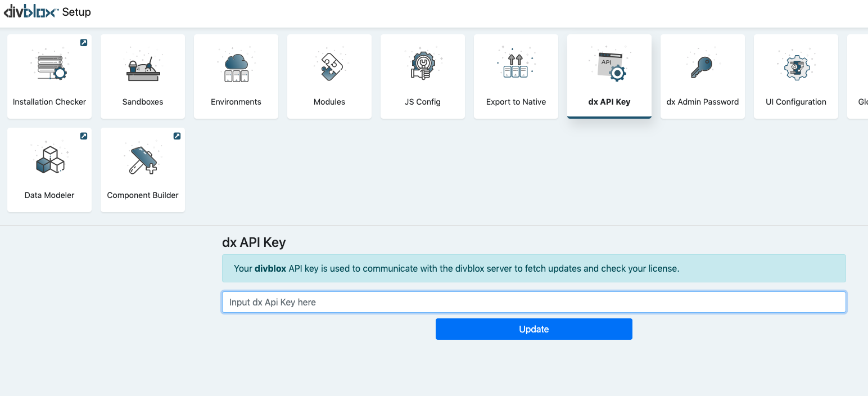The width and height of the screenshot is (868, 396).
Task: Click the divblox logo
Action: (31, 12)
